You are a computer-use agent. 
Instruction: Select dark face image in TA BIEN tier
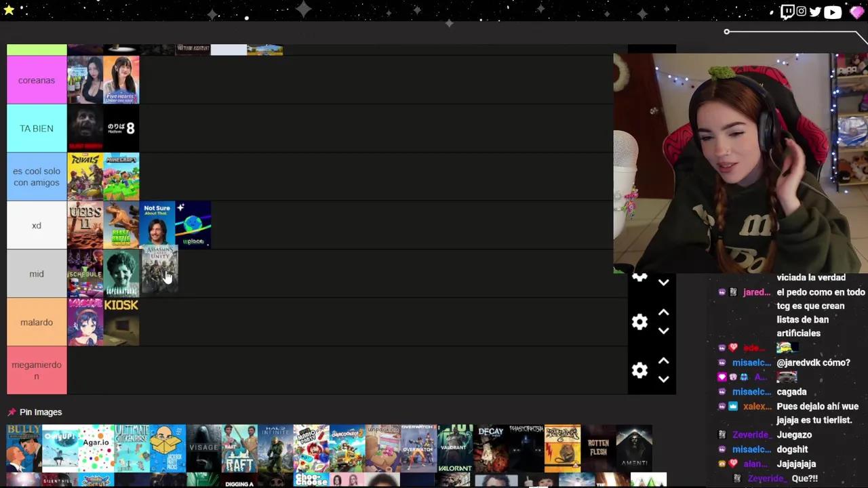pos(85,128)
